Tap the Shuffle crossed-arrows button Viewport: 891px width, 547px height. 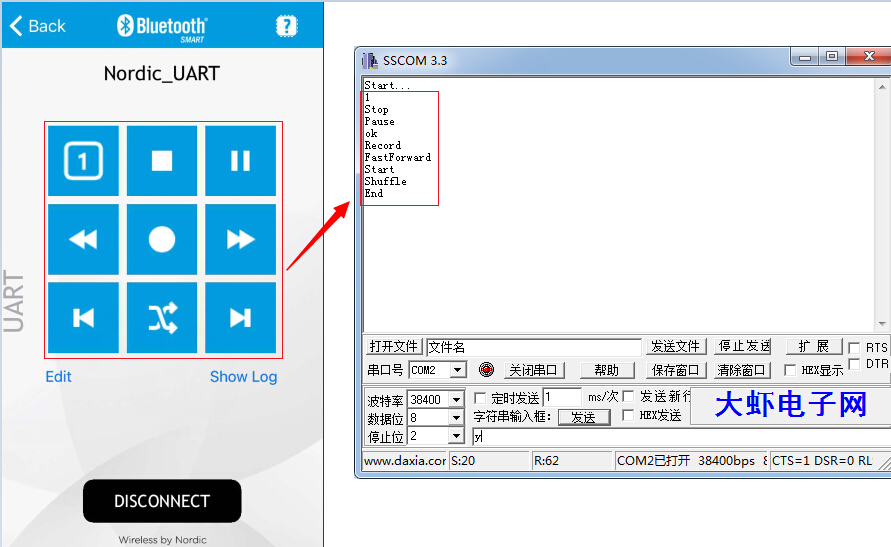pyautogui.click(x=162, y=318)
